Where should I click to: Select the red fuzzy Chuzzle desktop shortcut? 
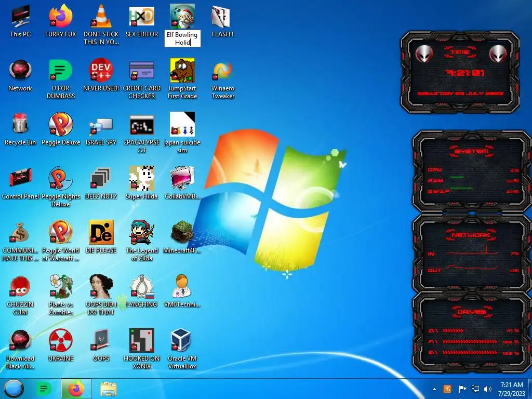[20, 286]
